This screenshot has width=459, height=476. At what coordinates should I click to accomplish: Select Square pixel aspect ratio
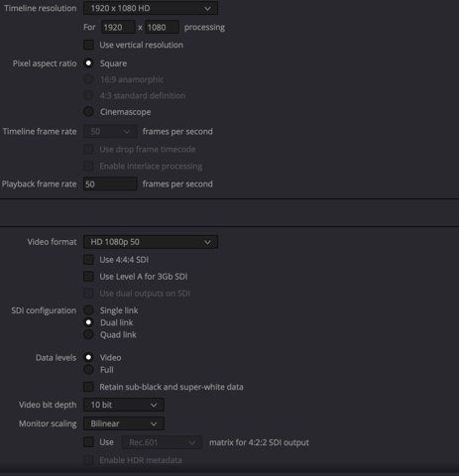coord(88,63)
